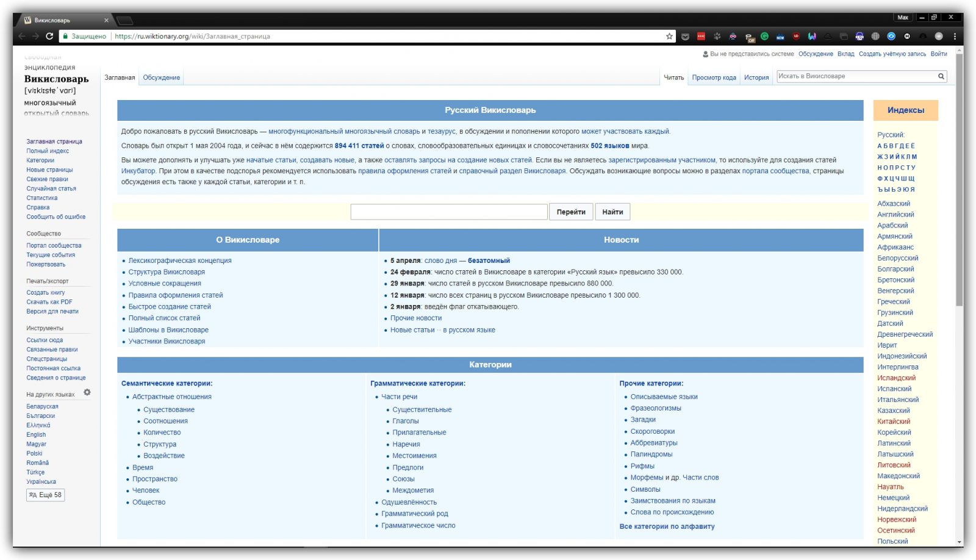This screenshot has width=976, height=560.
Task: Open 'Случайная статья' in the sidebar
Action: click(x=51, y=188)
